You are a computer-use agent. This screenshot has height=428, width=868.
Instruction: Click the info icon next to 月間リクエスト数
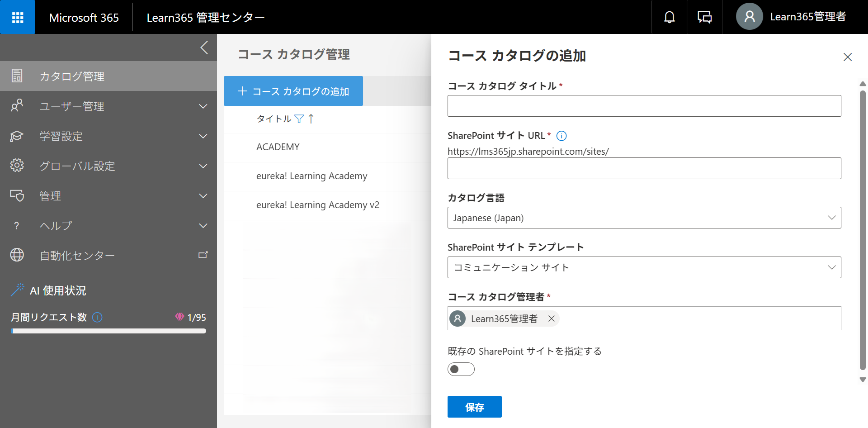pos(97,317)
